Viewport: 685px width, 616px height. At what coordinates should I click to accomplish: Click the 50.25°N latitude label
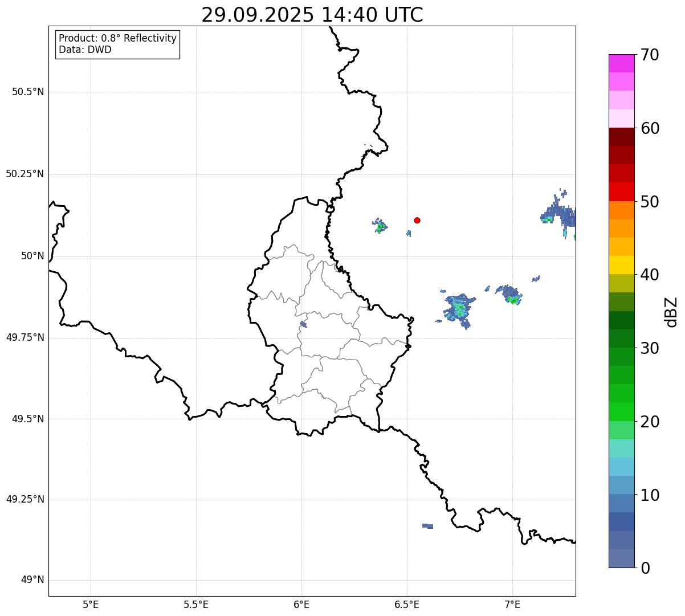(25, 174)
